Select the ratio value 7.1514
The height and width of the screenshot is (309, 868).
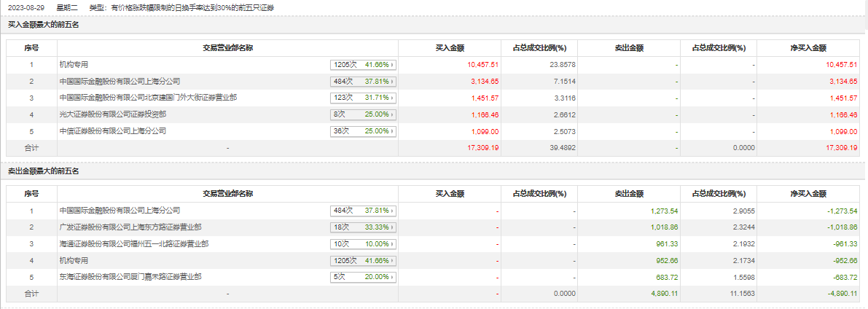pyautogui.click(x=565, y=82)
